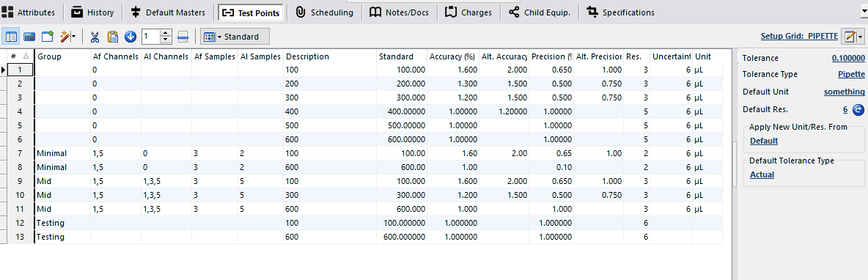Click the refresh icon next to Default Res.
868x280 pixels.
(x=858, y=109)
